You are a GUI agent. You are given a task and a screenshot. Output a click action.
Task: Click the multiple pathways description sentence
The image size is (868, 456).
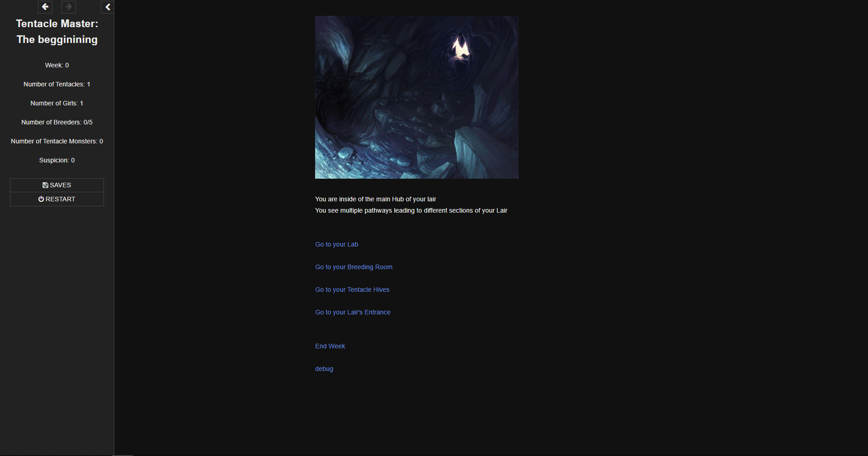point(411,210)
